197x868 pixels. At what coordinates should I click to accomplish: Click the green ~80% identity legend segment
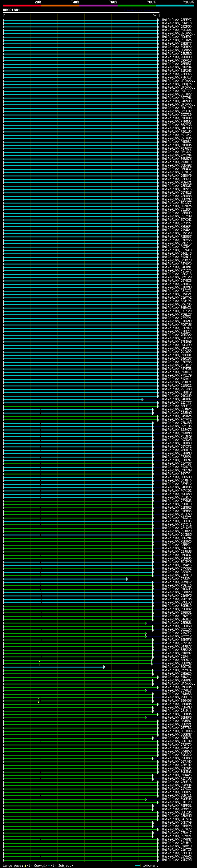pos(137,6)
